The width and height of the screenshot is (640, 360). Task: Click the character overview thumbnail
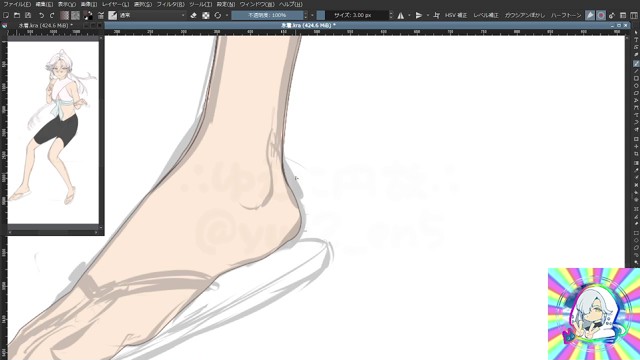(x=53, y=132)
